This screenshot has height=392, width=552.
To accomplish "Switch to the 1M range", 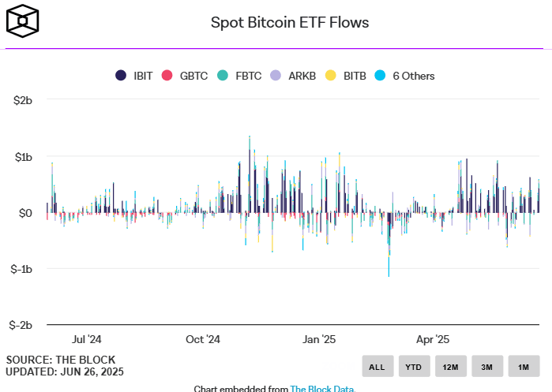I will pyautogui.click(x=524, y=366).
